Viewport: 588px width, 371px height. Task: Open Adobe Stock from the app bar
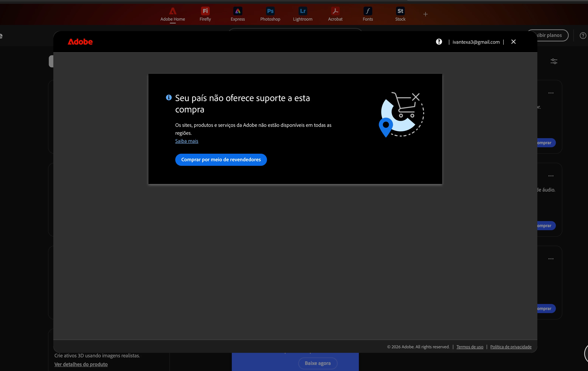tap(400, 14)
